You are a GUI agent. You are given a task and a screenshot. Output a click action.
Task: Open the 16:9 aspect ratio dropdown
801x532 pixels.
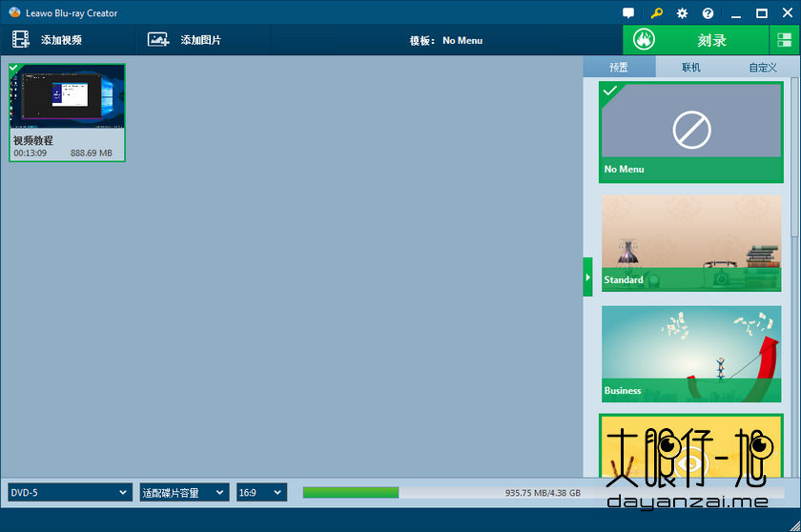tap(261, 492)
